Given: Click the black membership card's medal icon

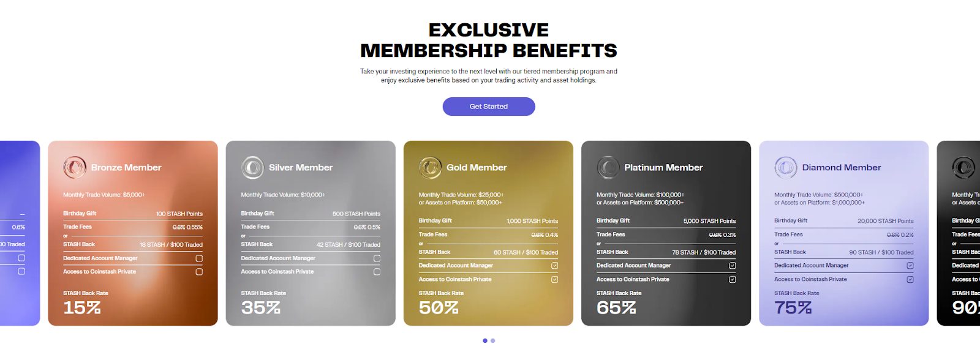Looking at the screenshot, I should pyautogui.click(x=963, y=167).
